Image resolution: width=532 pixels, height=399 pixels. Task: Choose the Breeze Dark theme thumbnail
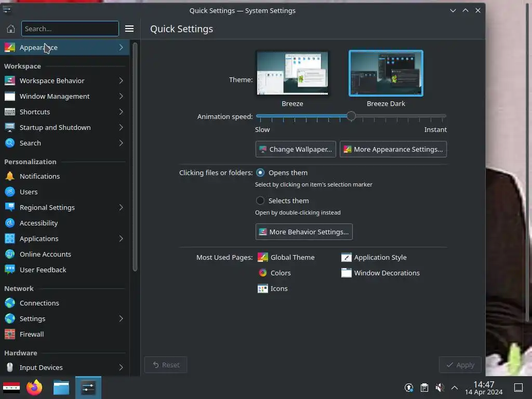(x=386, y=73)
